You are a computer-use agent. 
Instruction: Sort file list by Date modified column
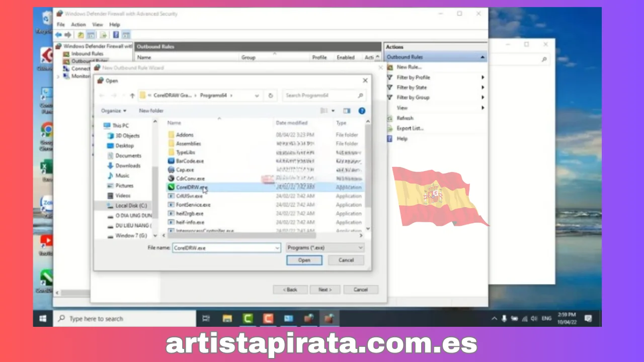[x=291, y=123]
